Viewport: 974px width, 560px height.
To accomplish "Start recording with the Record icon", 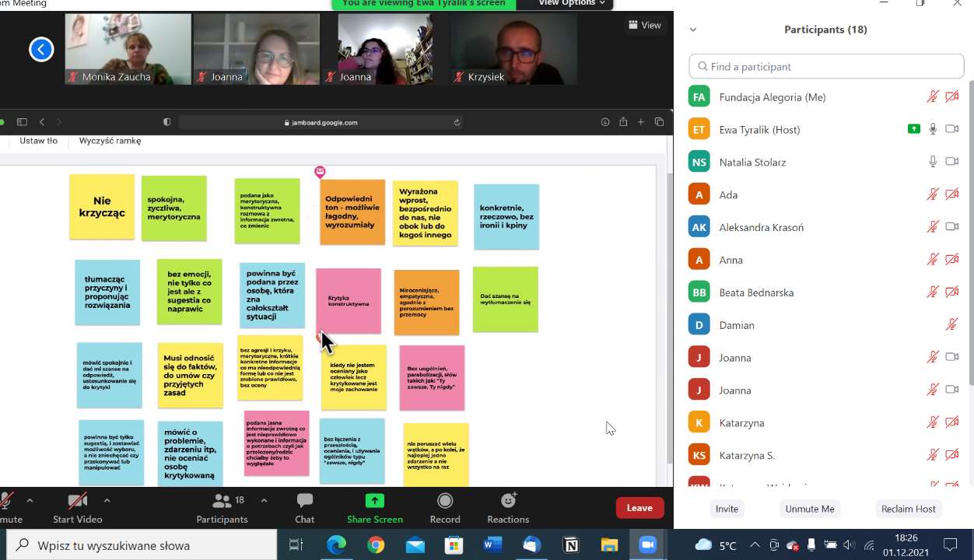I will tap(445, 502).
